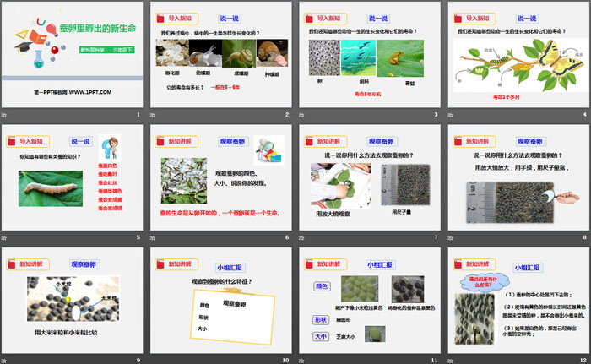Click the animation star icon under slide 2
The width and height of the screenshot is (591, 364).
pos(153,115)
